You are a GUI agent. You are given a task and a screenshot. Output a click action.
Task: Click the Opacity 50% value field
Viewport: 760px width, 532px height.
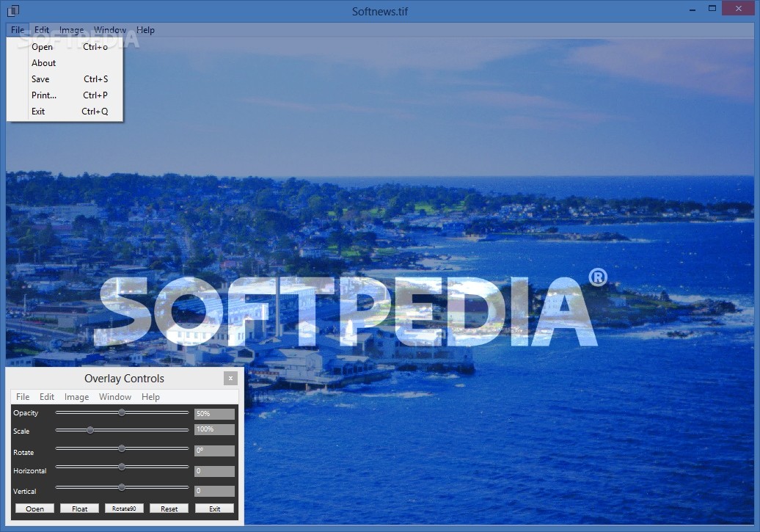pyautogui.click(x=214, y=414)
